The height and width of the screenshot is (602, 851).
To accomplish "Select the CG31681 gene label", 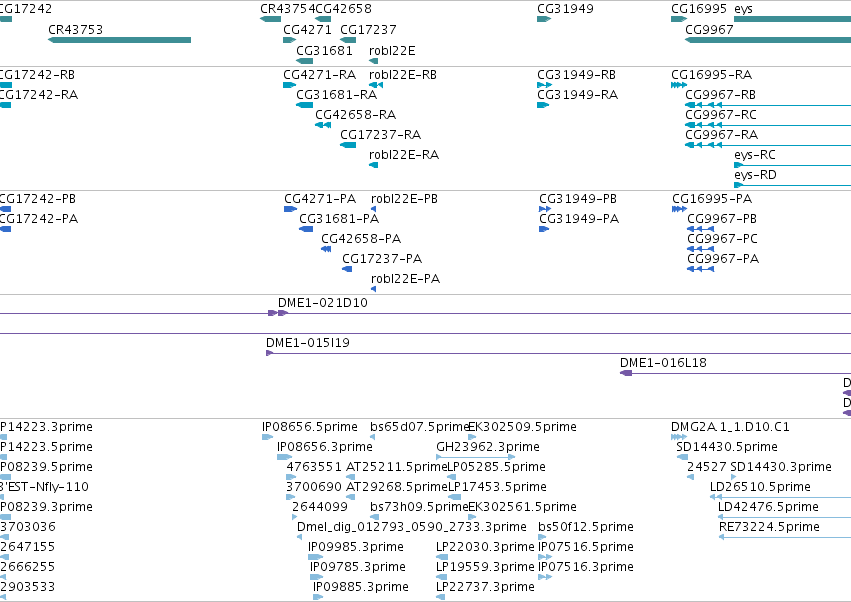I will [324, 50].
